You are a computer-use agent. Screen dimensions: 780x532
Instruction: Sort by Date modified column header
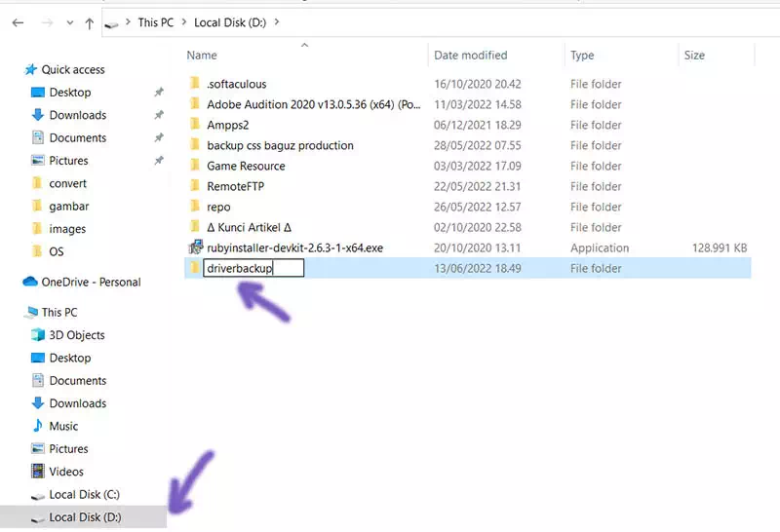click(471, 56)
